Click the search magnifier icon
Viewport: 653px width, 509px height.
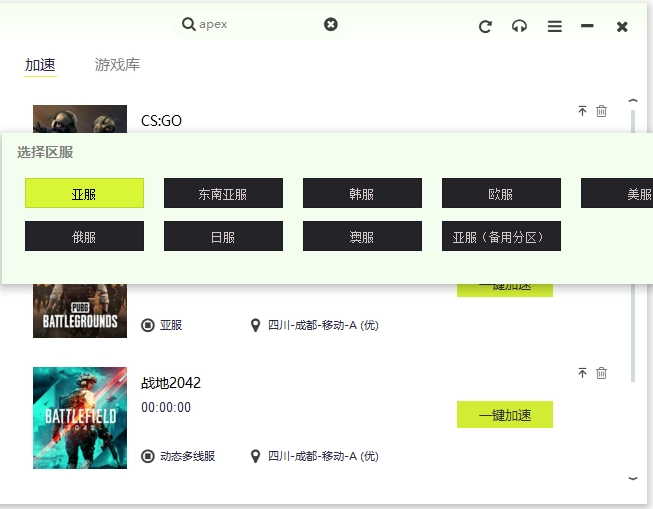click(189, 24)
